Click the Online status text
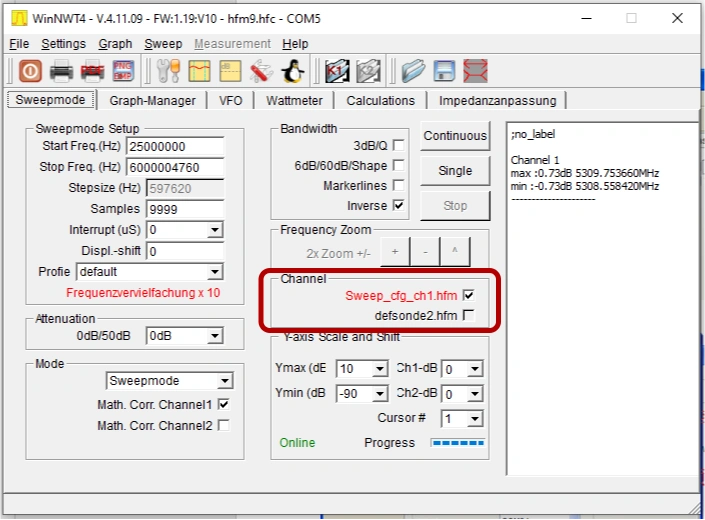This screenshot has height=520, width=705. point(297,443)
